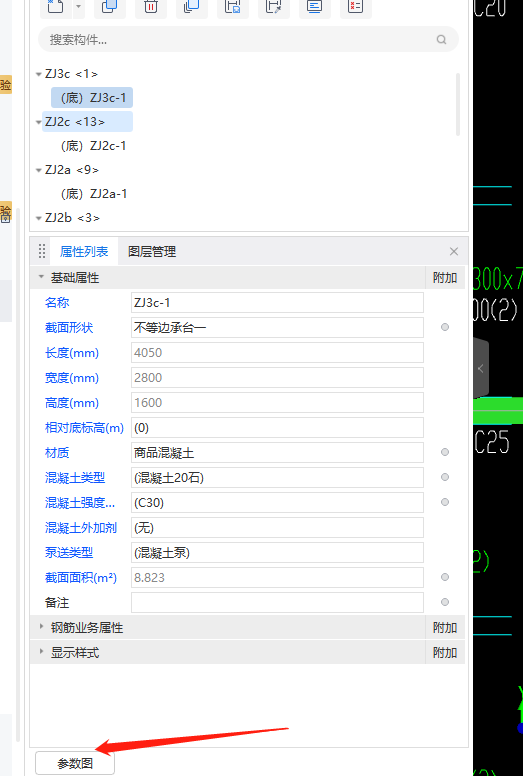Screen dimensions: 523x776
Task: Click the 附加 header of 显示样式
Action: pyautogui.click(x=445, y=653)
